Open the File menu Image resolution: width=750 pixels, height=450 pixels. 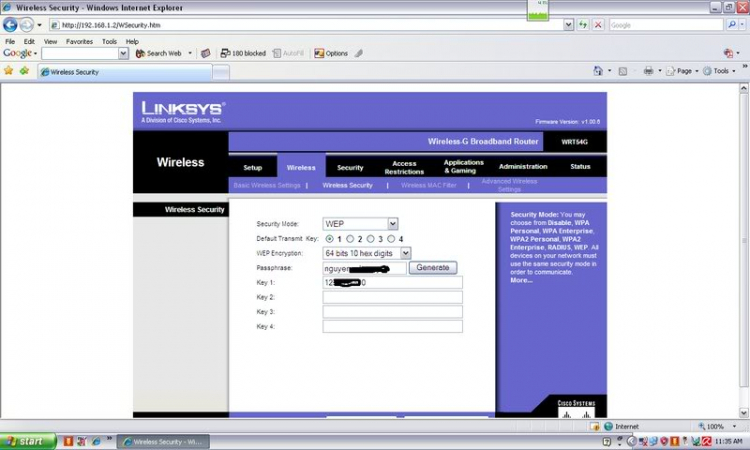tap(10, 42)
